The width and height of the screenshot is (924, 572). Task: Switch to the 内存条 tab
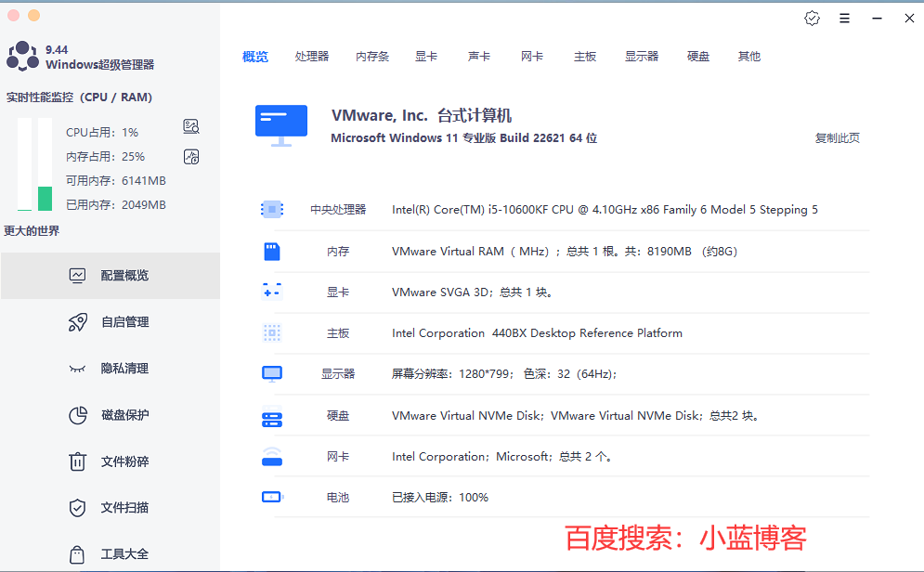pos(372,57)
